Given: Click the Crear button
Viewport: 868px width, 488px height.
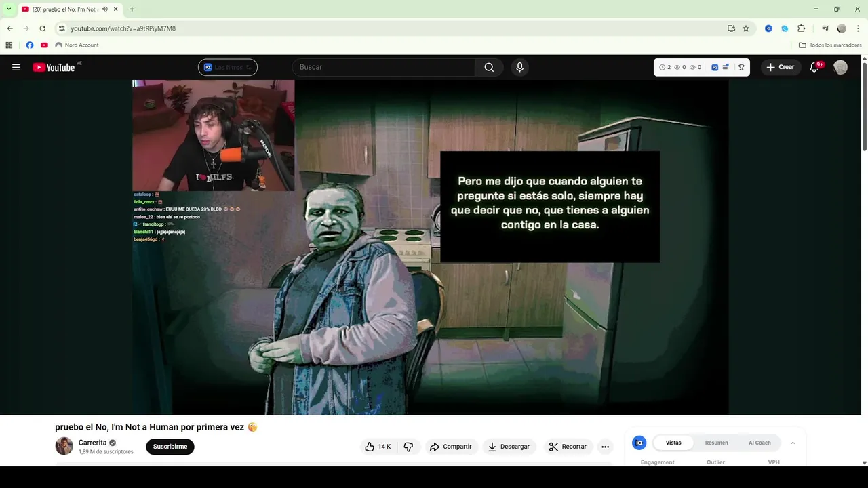Looking at the screenshot, I should tap(781, 67).
